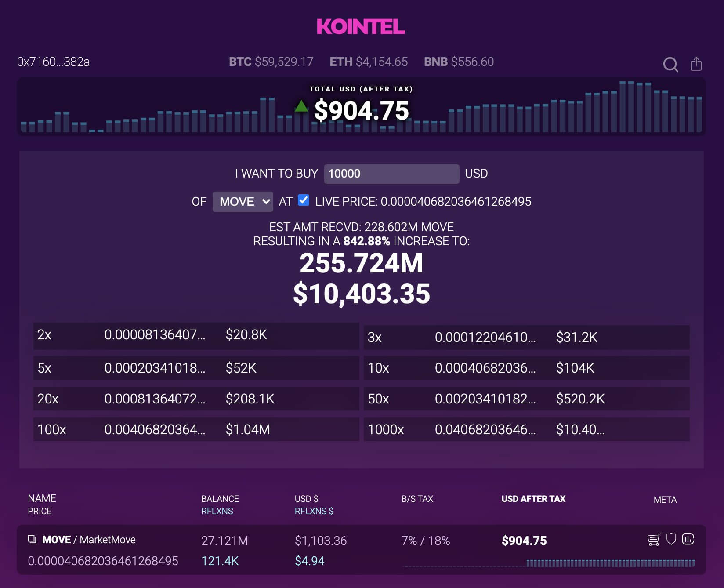Click the shield icon in MOVE row
This screenshot has width=724, height=588.
click(x=671, y=539)
